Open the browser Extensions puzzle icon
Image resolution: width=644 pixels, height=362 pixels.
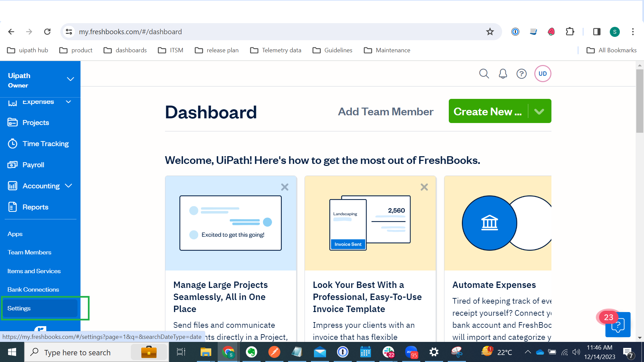click(x=570, y=32)
